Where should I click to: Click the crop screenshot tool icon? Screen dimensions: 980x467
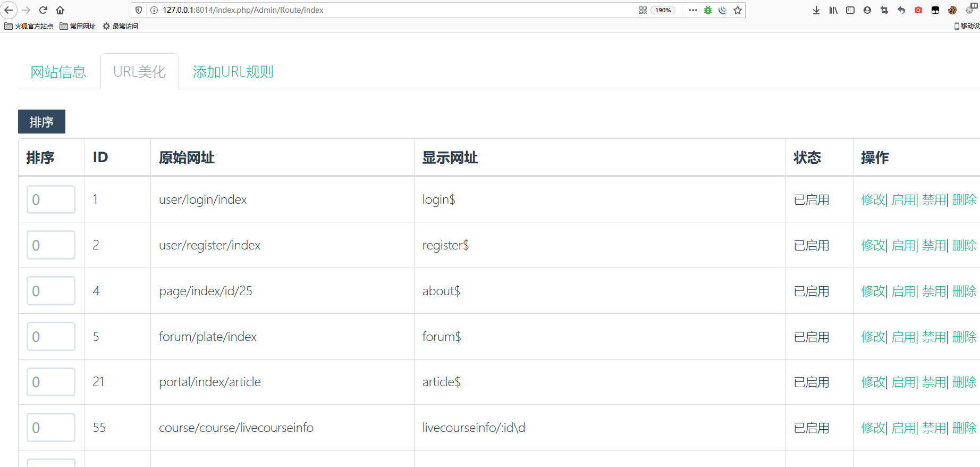884,10
